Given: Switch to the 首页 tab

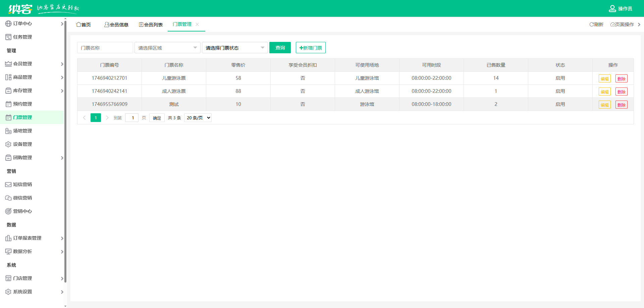Looking at the screenshot, I should (84, 24).
